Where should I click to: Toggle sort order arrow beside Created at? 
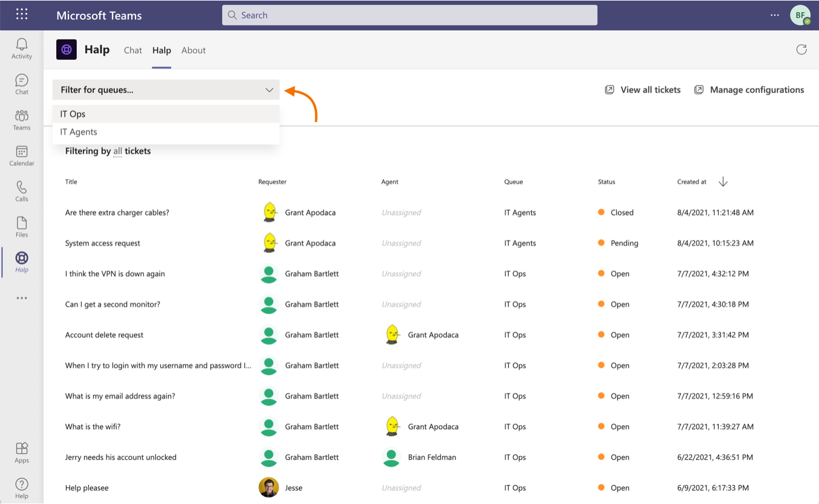point(723,182)
